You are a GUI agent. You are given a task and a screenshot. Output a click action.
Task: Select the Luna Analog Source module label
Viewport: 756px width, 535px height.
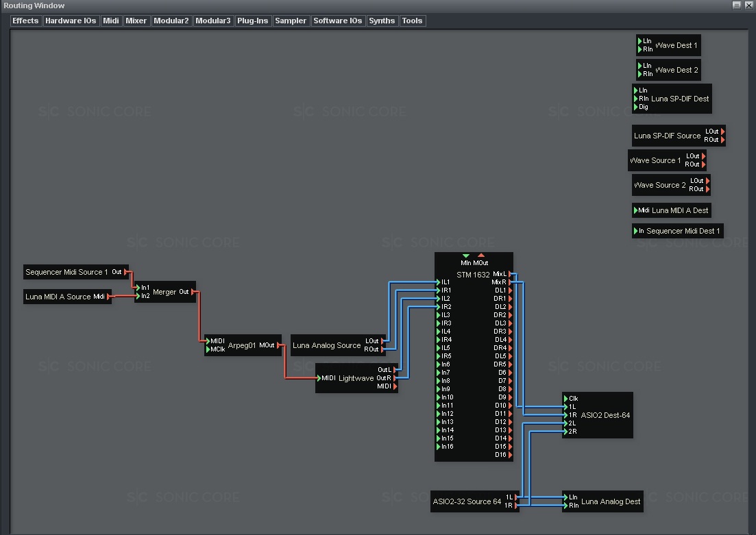(326, 345)
